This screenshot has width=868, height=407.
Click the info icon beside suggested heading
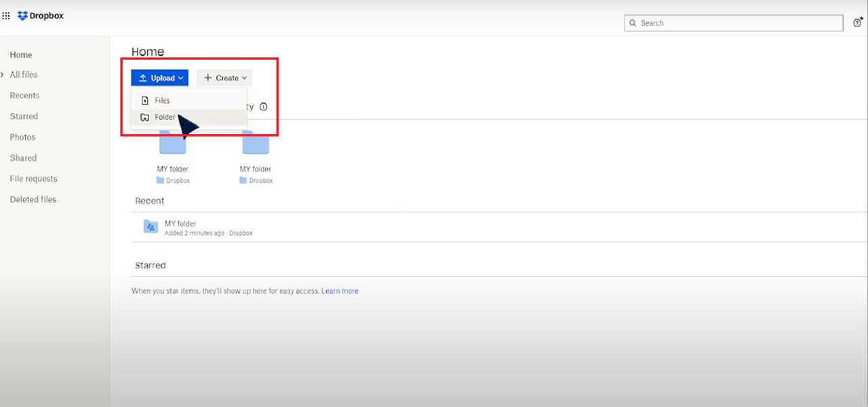(263, 106)
